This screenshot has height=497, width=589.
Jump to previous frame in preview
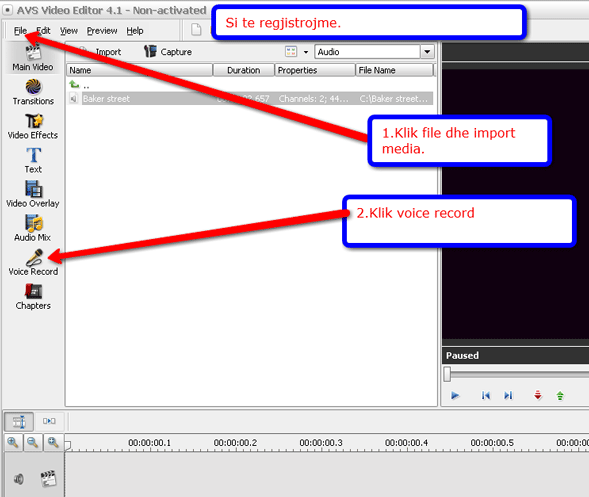(x=486, y=395)
